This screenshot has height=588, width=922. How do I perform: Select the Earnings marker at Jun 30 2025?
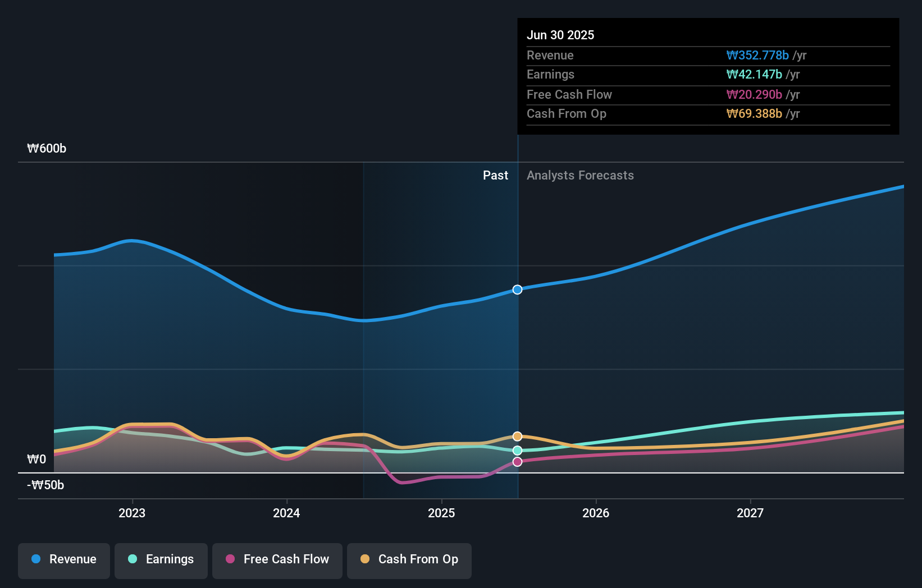pos(517,450)
